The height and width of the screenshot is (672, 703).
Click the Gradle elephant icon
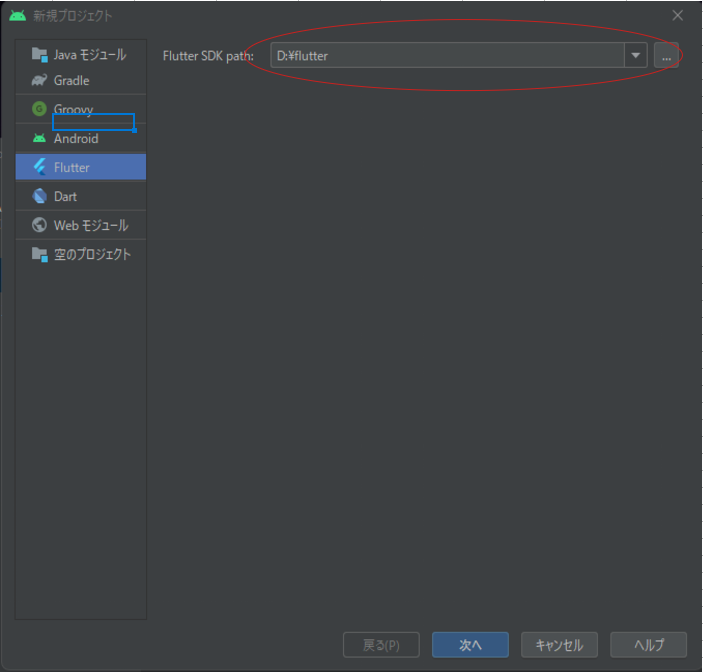(39, 80)
